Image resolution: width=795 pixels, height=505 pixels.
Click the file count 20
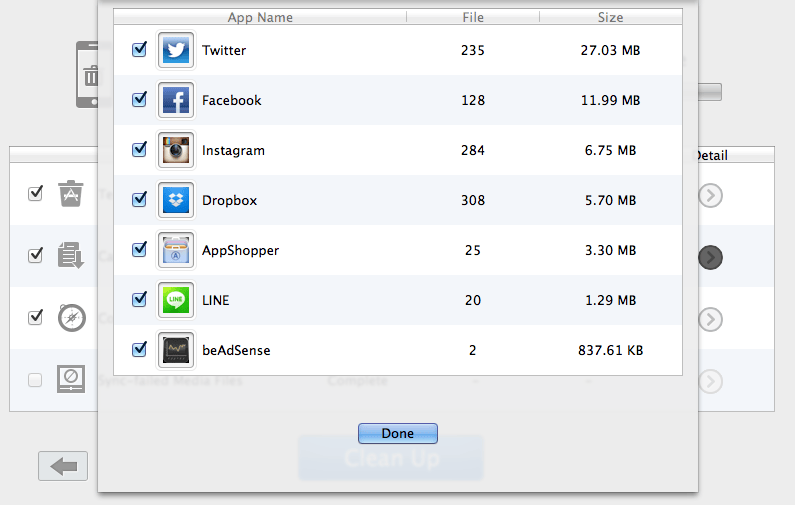coord(473,300)
